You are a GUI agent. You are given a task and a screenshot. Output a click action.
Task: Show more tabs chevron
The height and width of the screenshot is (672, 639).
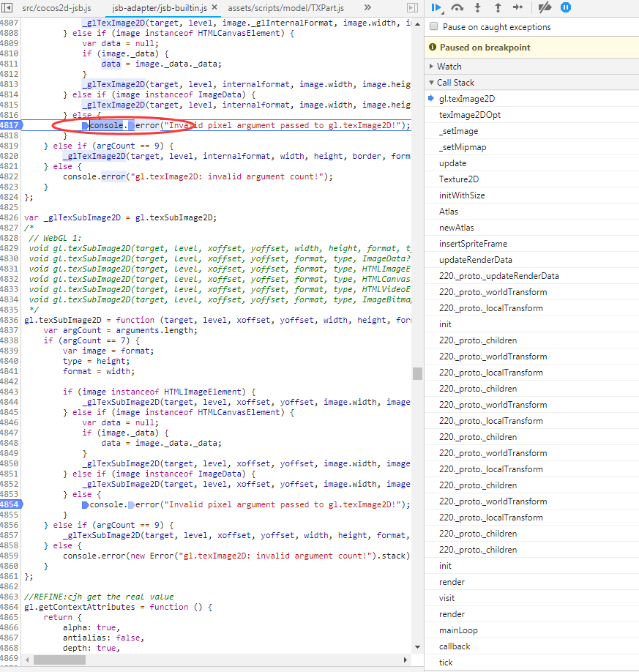pos(367,7)
